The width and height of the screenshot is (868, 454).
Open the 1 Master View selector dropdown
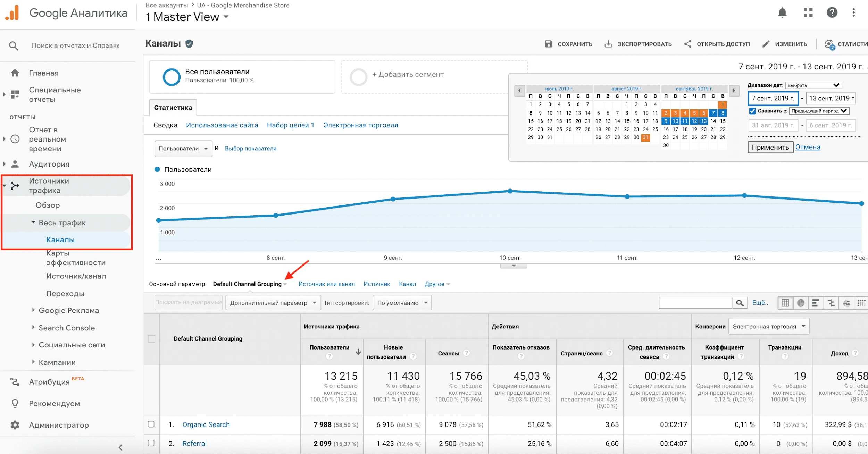point(187,17)
